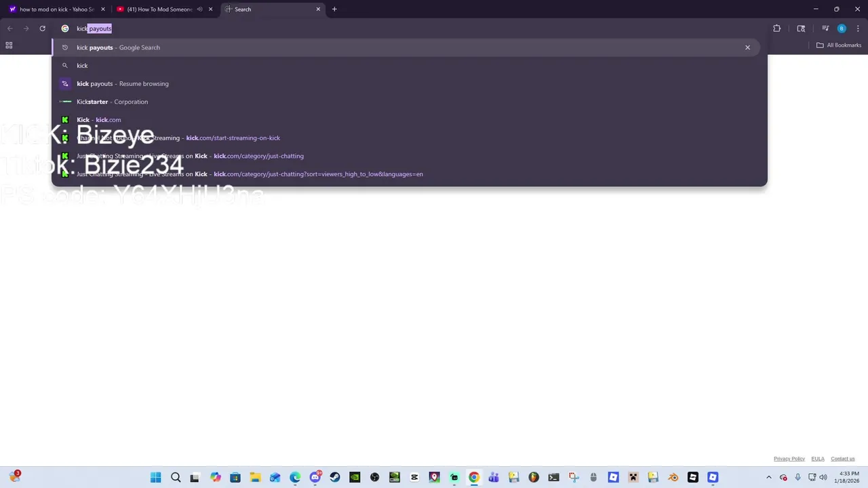Image resolution: width=868 pixels, height=488 pixels.
Task: Open FL Studio fruit icon in taskbar
Action: pyautogui.click(x=534, y=478)
